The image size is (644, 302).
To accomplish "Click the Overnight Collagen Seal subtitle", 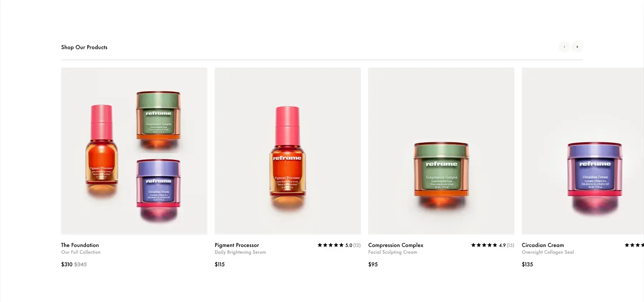I will tap(548, 252).
